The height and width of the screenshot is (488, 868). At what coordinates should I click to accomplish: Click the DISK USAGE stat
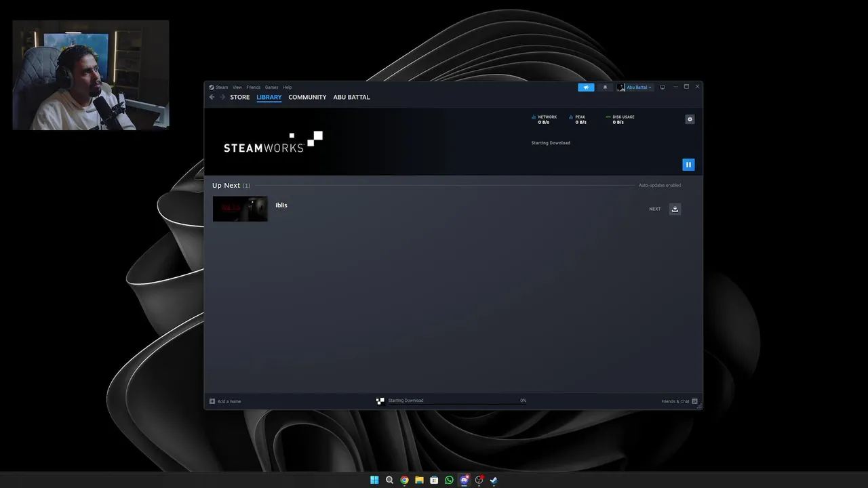click(620, 119)
